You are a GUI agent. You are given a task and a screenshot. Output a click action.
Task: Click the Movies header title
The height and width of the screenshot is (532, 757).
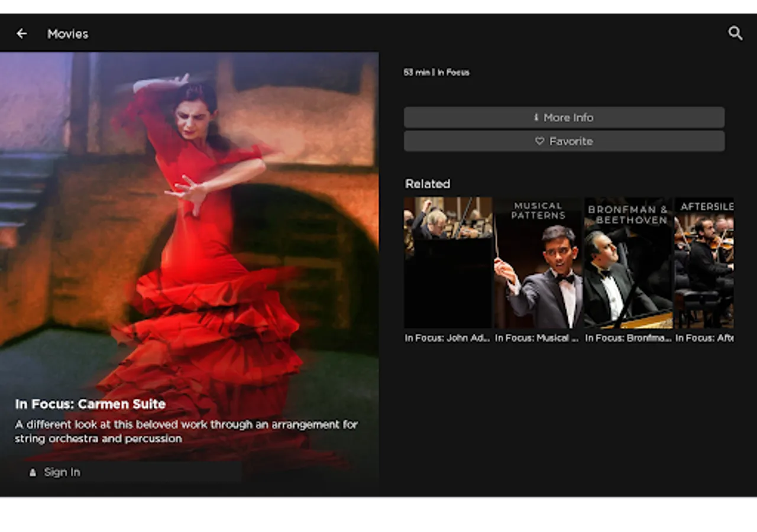point(68,34)
